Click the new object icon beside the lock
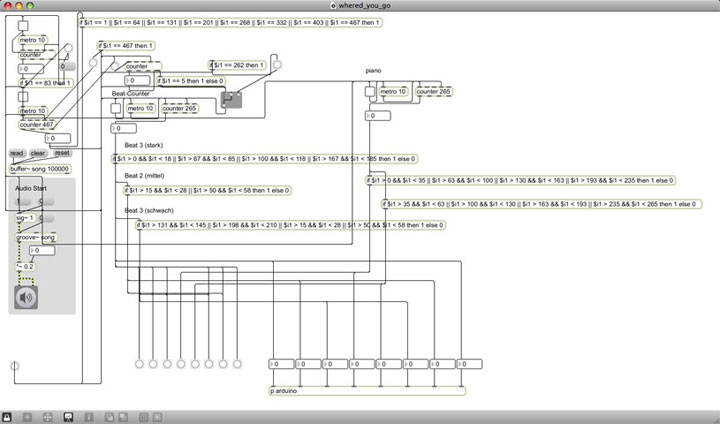The height and width of the screenshot is (424, 720). pos(28,415)
